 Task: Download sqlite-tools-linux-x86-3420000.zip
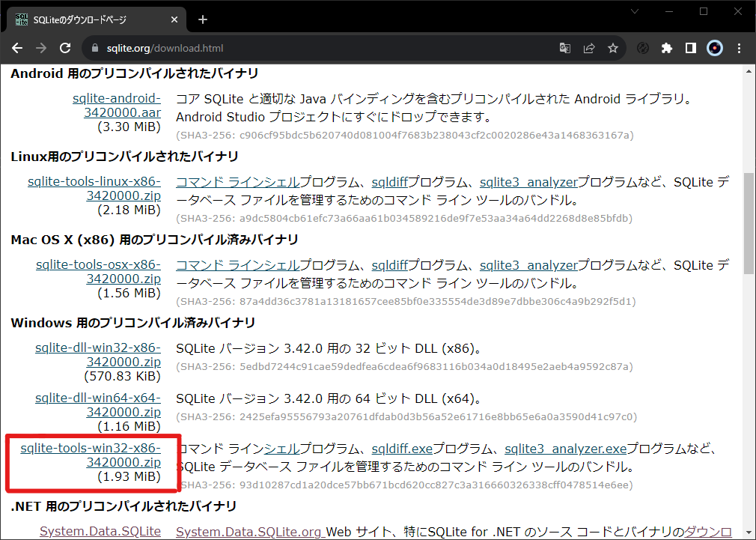pos(94,188)
